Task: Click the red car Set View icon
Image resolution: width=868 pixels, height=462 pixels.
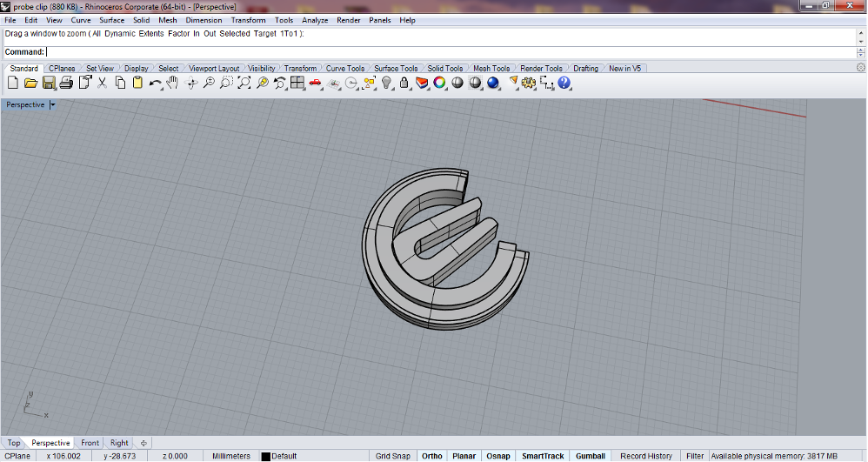Action: (316, 84)
